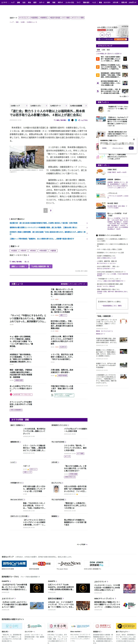Open the すべて hamburger menu icon
Viewport: 138px width, 644px height.
[2, 2]
